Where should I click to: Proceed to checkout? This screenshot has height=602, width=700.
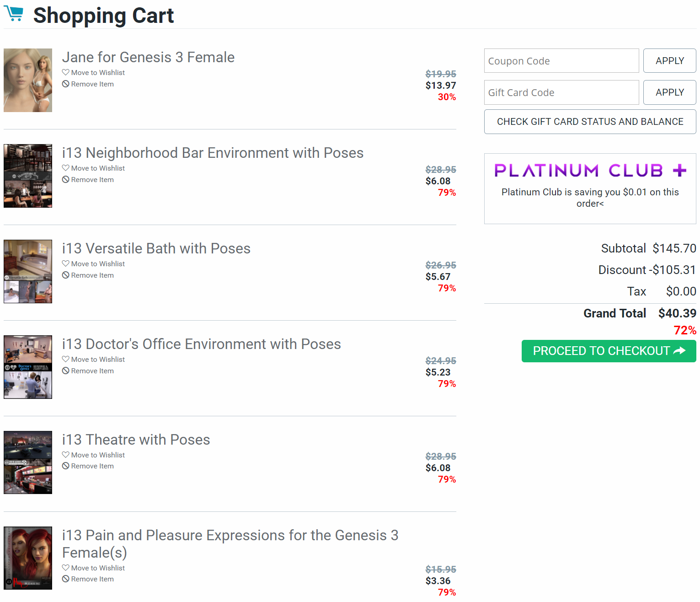(609, 351)
